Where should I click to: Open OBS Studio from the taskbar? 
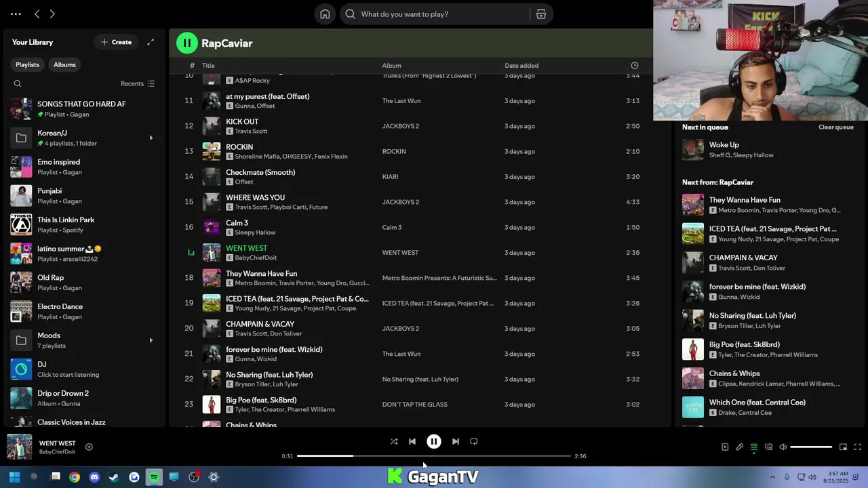click(x=194, y=477)
